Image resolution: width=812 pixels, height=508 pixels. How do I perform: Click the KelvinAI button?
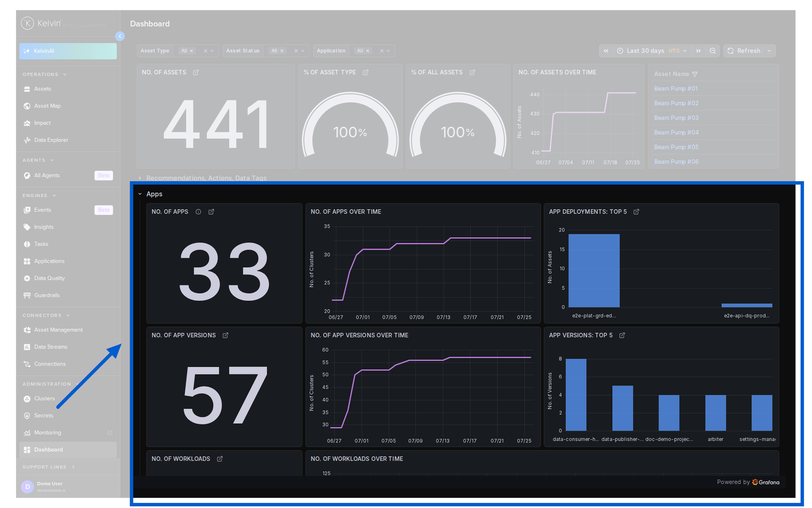pos(68,51)
